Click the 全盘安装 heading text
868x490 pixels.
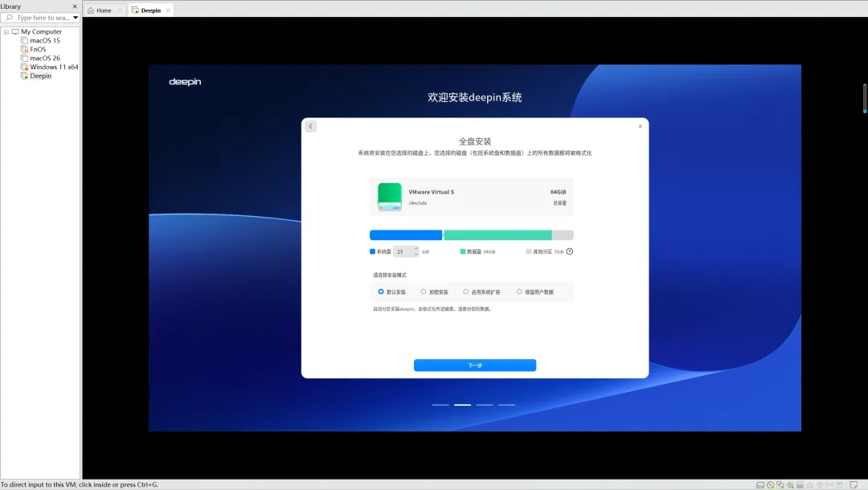475,141
